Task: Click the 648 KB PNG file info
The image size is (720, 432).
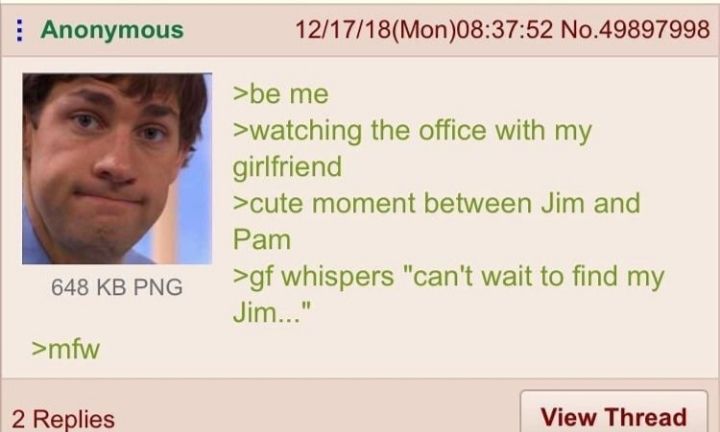Action: 117,287
